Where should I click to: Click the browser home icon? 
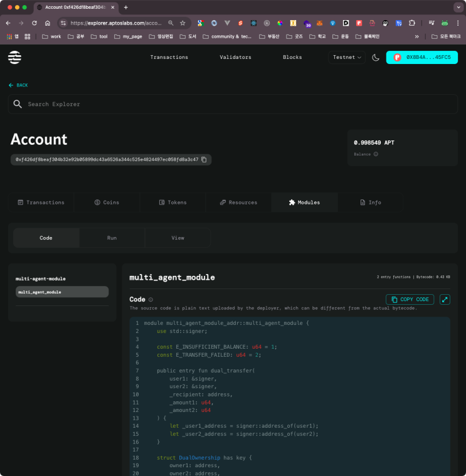(x=48, y=23)
